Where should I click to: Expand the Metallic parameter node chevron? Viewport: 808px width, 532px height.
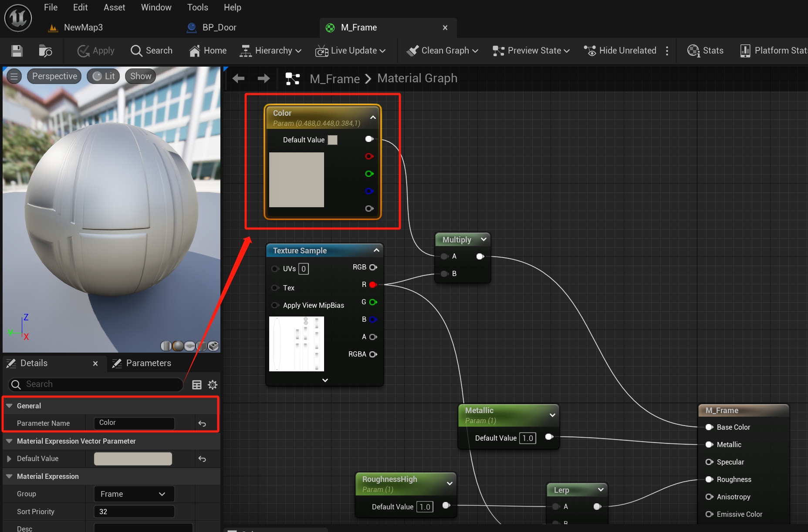point(552,415)
